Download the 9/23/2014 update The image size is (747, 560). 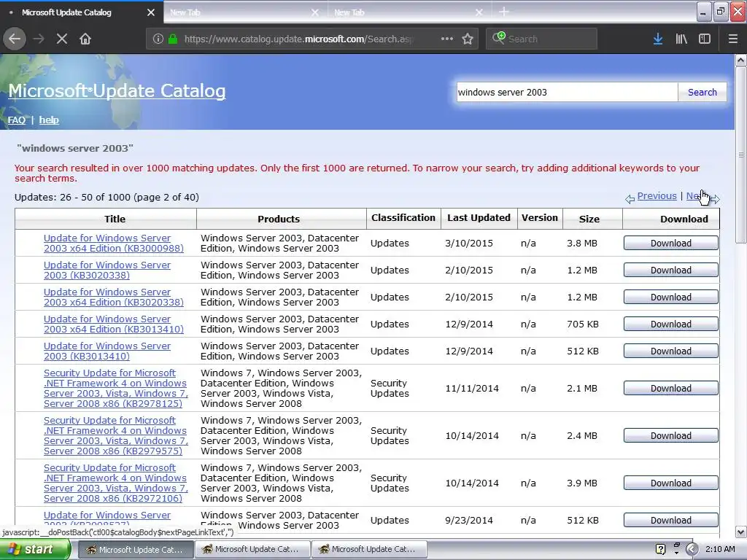671,521
